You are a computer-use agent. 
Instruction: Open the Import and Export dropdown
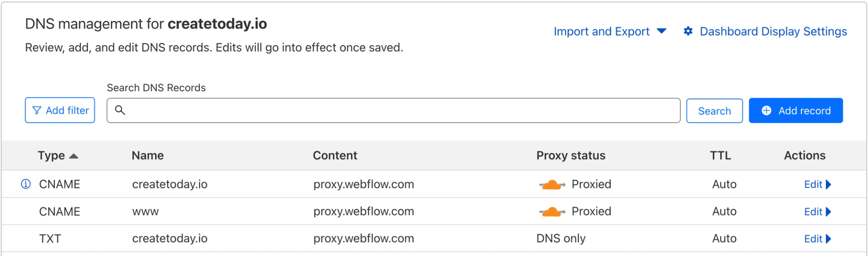pos(610,31)
